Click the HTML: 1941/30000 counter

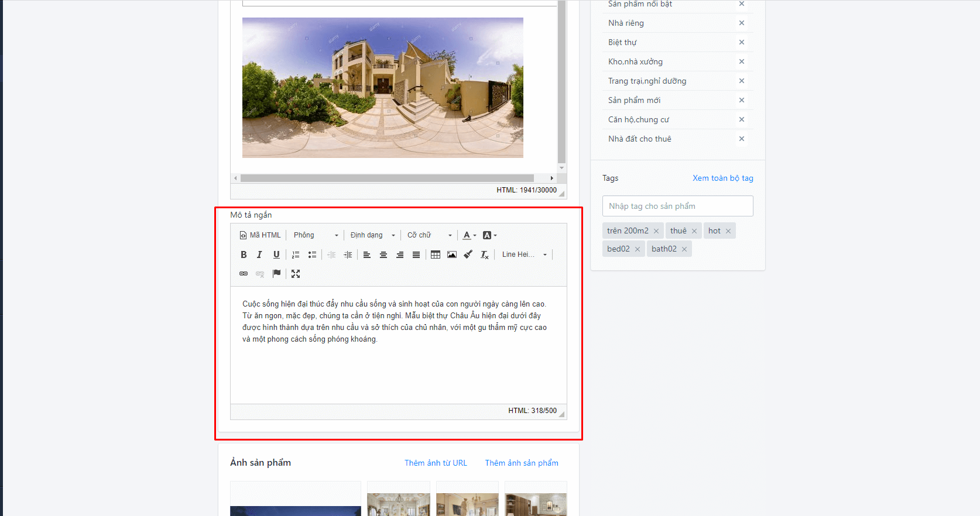[526, 190]
